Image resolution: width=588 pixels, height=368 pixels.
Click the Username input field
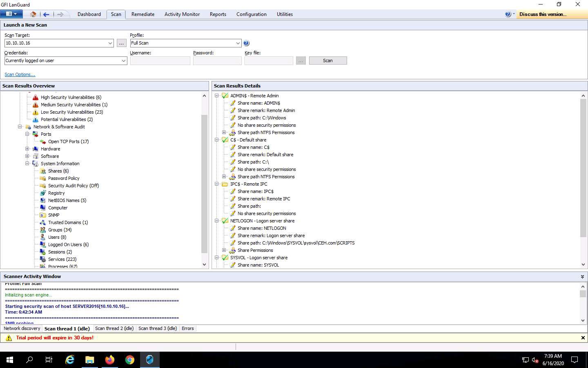(x=160, y=61)
